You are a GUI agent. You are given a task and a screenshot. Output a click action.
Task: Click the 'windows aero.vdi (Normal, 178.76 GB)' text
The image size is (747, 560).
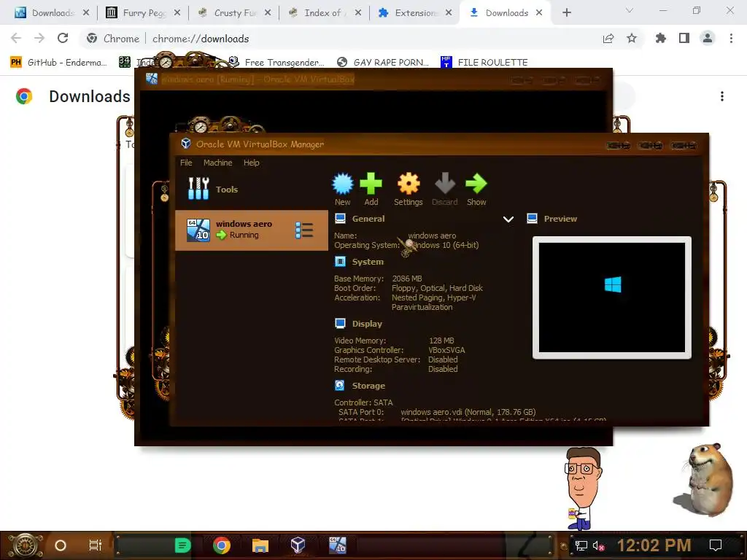468,412
